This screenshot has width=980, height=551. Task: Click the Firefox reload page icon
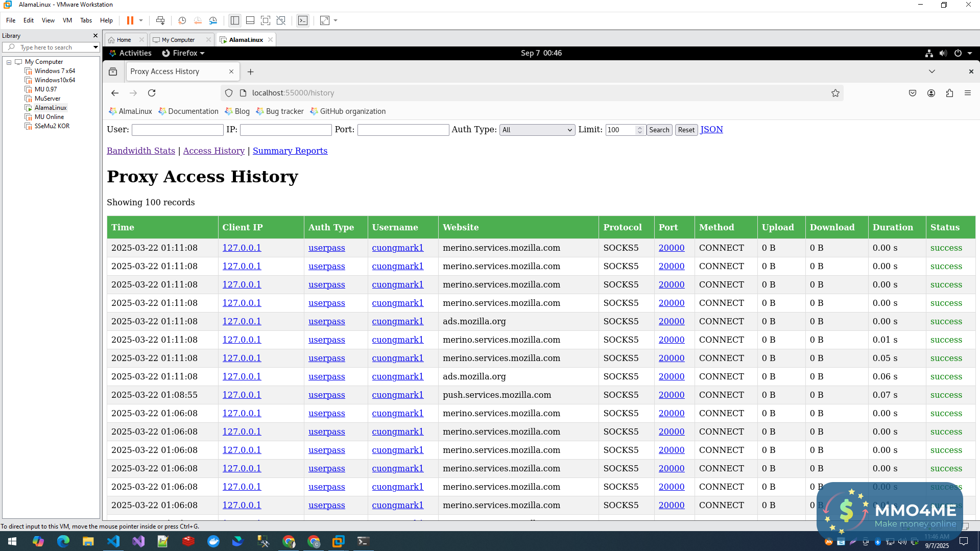[152, 93]
